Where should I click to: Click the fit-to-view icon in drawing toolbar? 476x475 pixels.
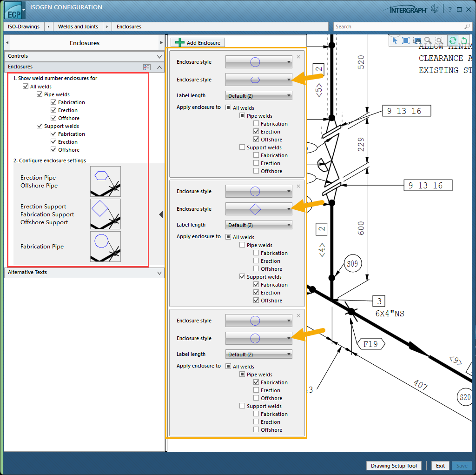pyautogui.click(x=405, y=41)
